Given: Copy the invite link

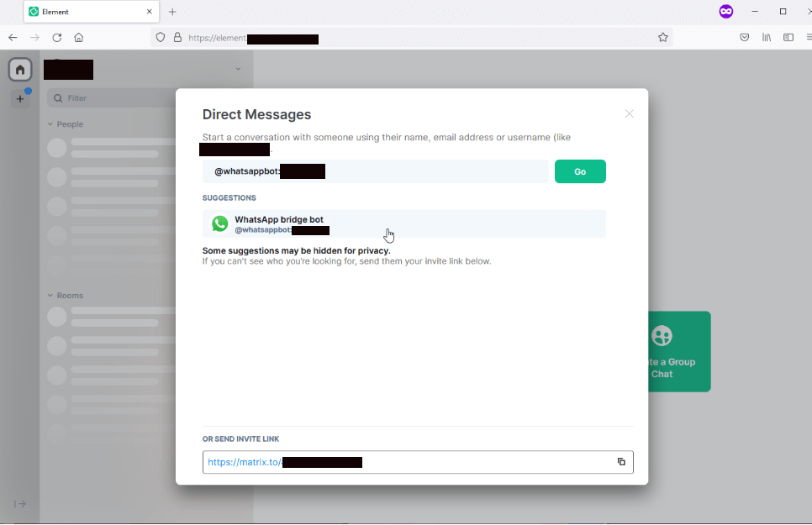Looking at the screenshot, I should (621, 462).
